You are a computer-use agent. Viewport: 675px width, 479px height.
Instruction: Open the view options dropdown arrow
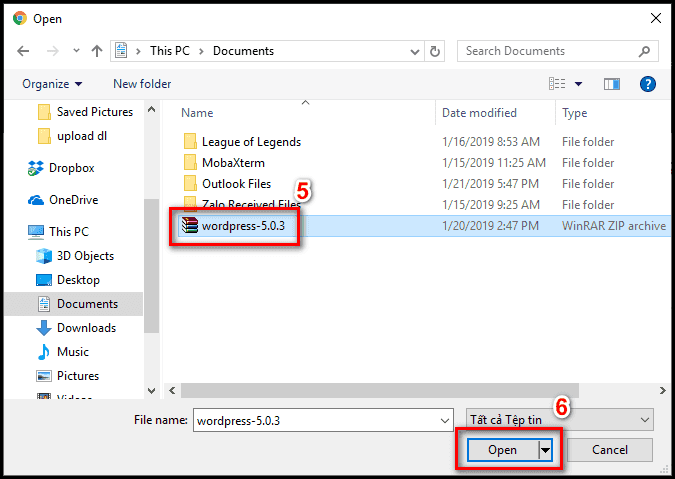(579, 84)
